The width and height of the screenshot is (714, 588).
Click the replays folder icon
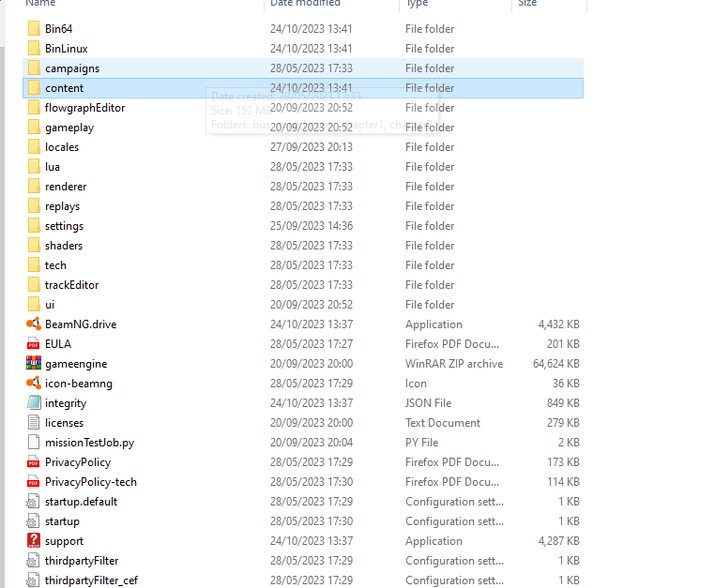click(34, 206)
